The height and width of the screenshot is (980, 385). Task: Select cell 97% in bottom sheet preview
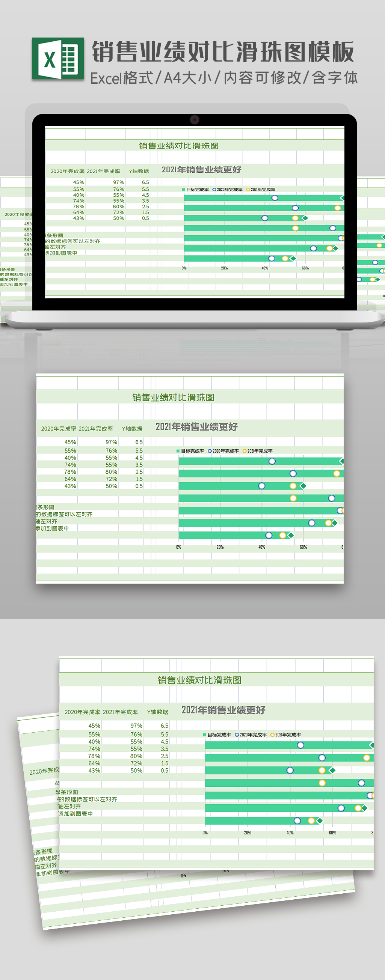(x=136, y=726)
